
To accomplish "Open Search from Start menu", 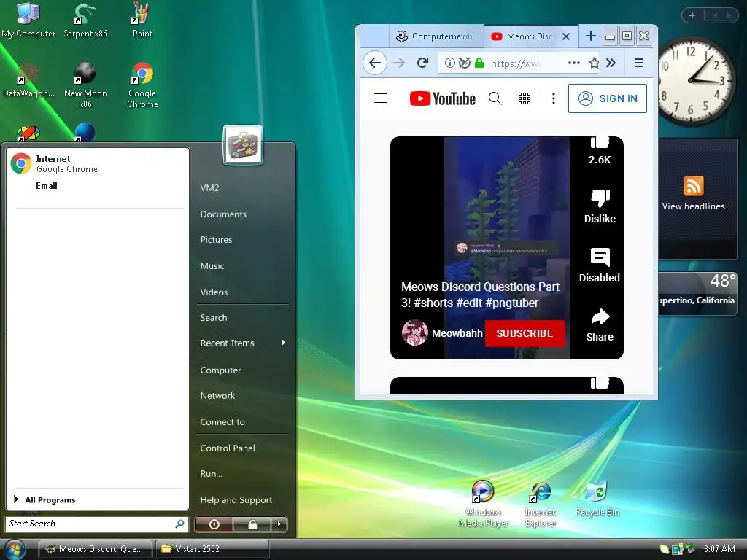I will click(x=214, y=318).
